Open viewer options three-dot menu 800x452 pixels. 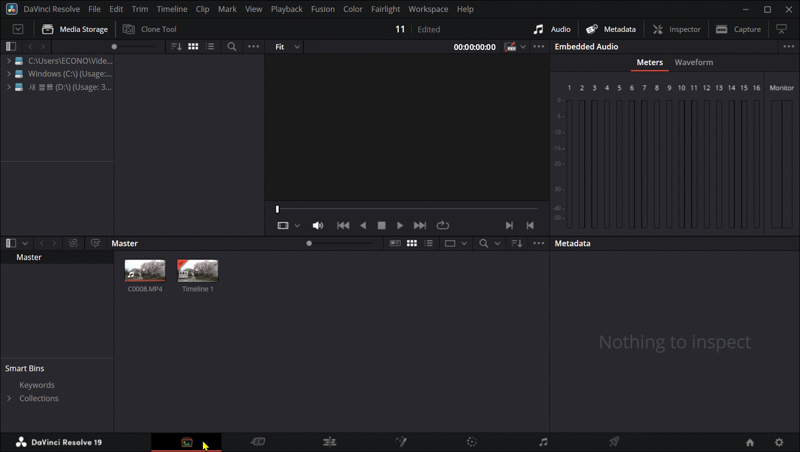point(539,46)
